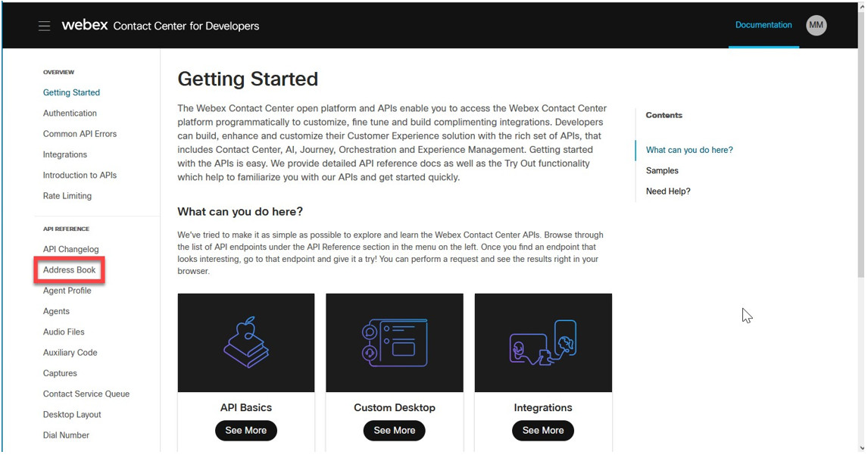The image size is (868, 461).
Task: Click the Integrations card illustration
Action: point(543,343)
